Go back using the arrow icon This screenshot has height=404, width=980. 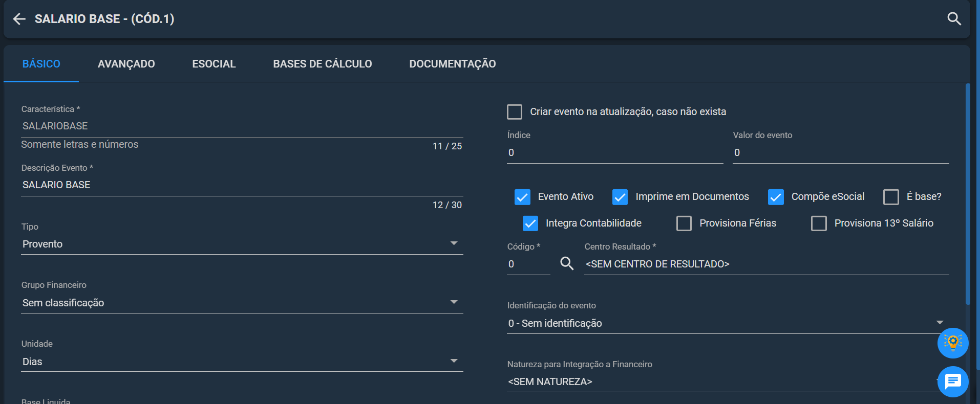19,19
